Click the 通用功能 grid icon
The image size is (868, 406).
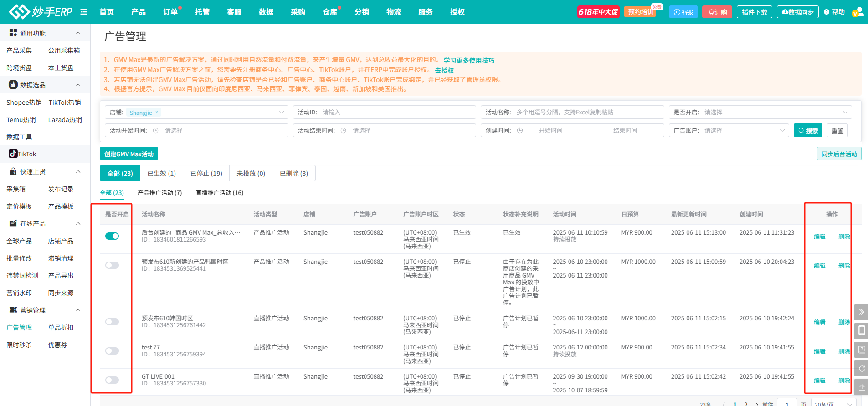click(x=13, y=33)
